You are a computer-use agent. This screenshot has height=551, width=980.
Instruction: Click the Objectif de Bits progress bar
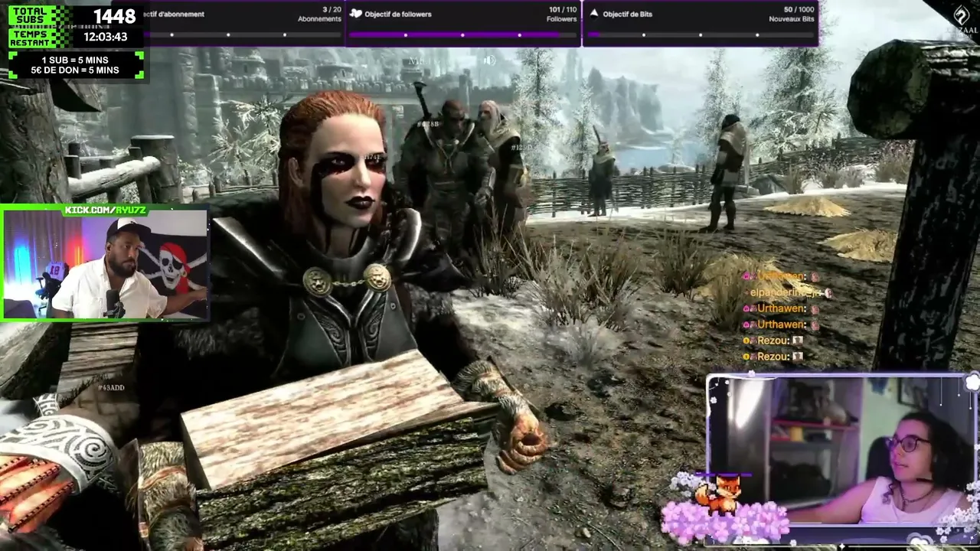point(701,34)
